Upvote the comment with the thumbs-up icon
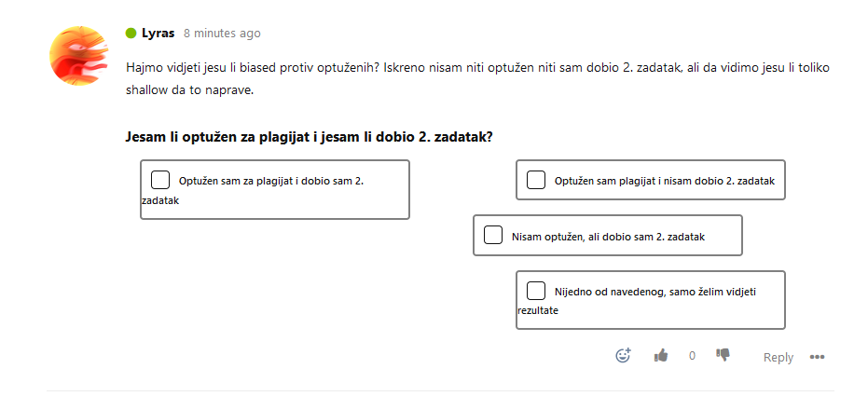The width and height of the screenshot is (868, 396). coord(660,355)
